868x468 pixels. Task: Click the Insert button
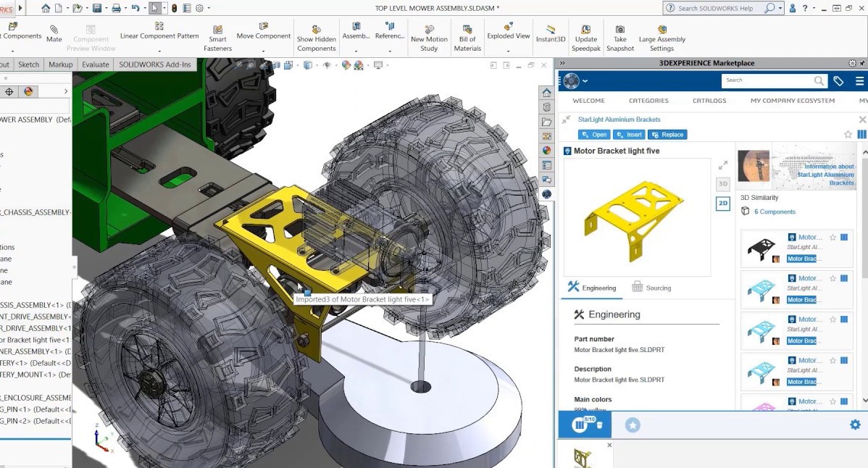coord(629,135)
